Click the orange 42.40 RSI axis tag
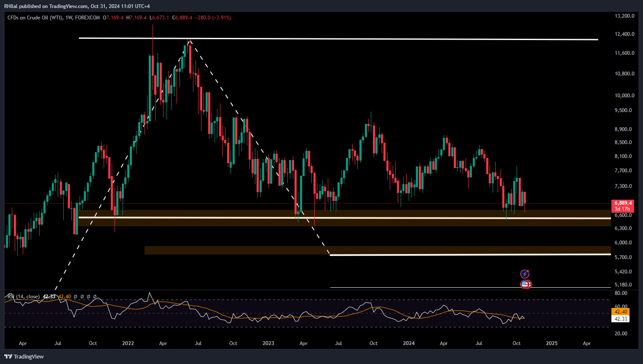Screen dimensions: 643x364 (x=620, y=312)
